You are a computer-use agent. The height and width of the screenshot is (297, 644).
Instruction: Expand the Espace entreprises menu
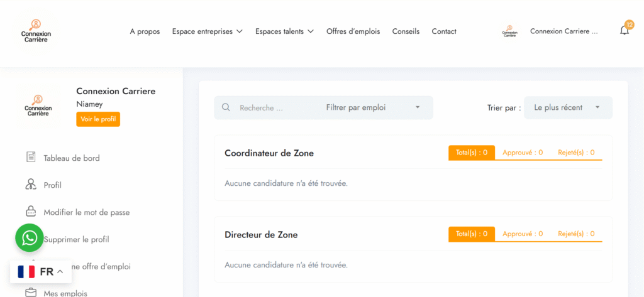coord(207,31)
